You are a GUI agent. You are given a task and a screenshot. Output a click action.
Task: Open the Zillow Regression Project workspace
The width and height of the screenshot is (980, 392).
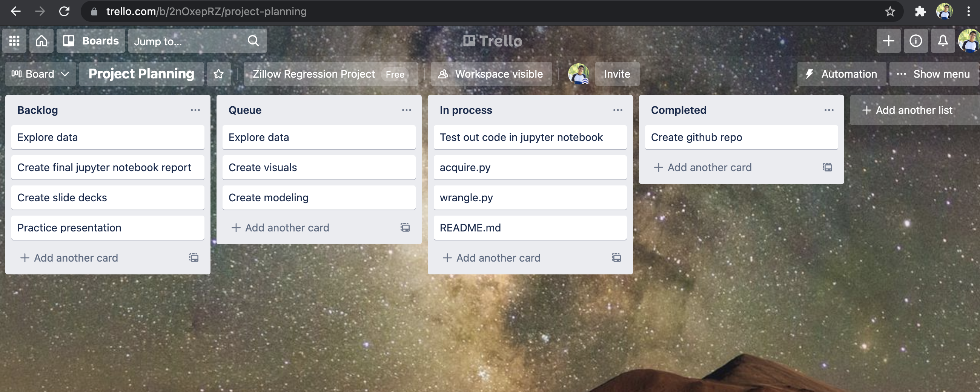330,74
